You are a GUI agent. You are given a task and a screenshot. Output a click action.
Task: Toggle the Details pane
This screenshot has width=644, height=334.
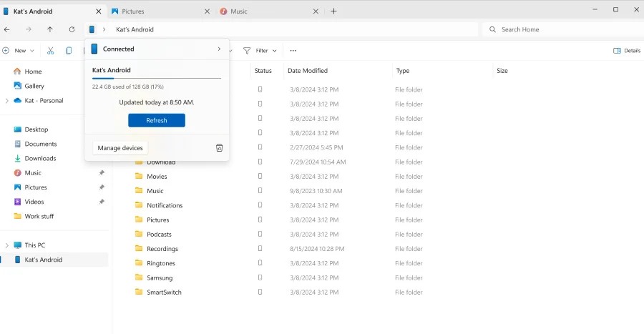tap(626, 51)
